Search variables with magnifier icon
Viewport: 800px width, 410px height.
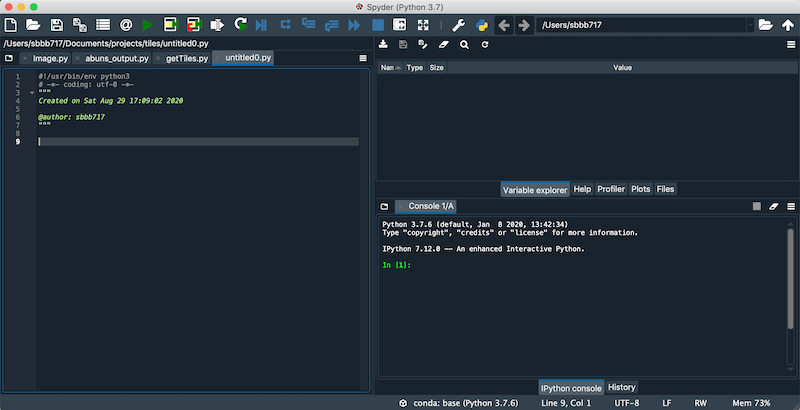464,44
